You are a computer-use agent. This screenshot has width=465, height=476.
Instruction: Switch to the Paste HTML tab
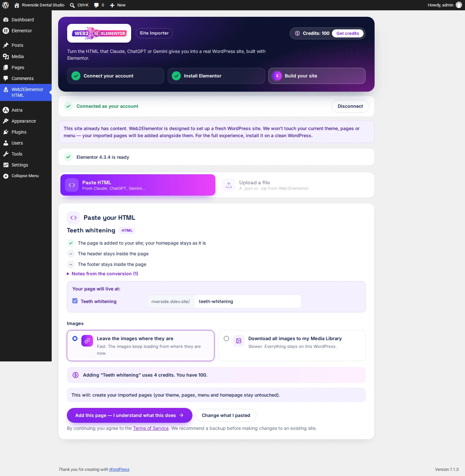(138, 185)
